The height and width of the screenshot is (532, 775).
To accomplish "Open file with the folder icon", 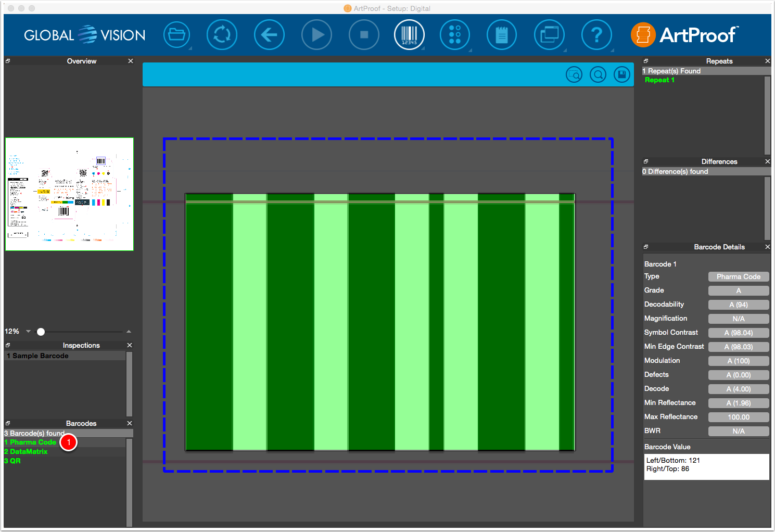I will [x=176, y=35].
